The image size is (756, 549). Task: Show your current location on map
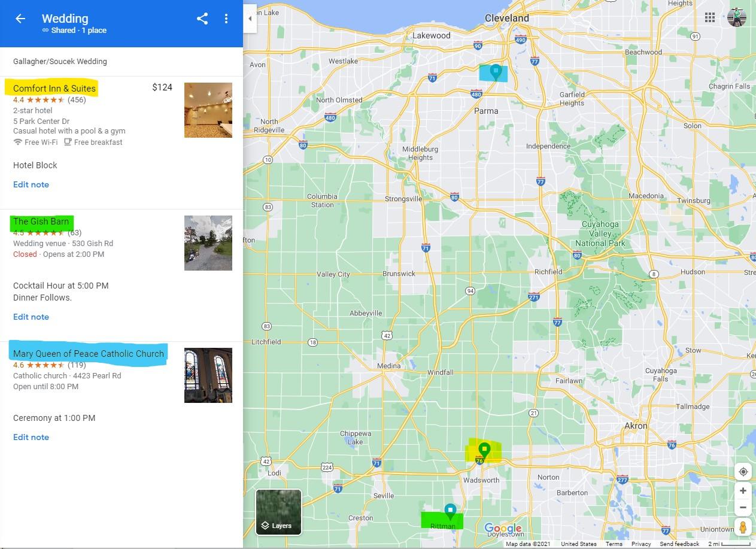click(x=743, y=472)
